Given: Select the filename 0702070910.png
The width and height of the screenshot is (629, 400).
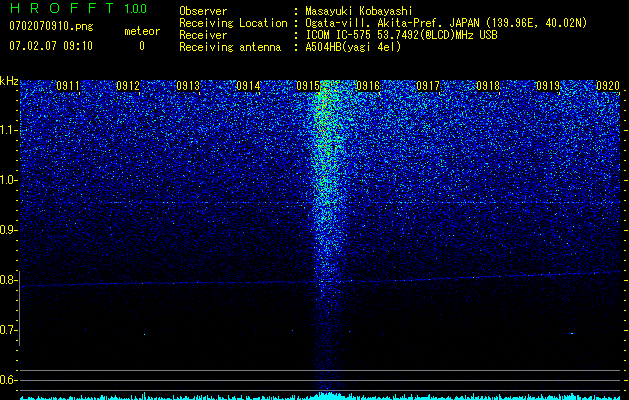Looking at the screenshot, I should pyautogui.click(x=51, y=26).
